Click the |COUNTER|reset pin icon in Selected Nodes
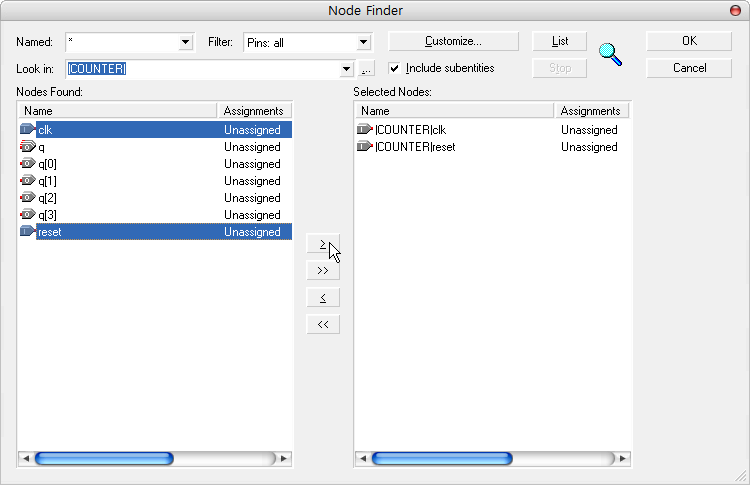The height and width of the screenshot is (485, 750). [364, 147]
